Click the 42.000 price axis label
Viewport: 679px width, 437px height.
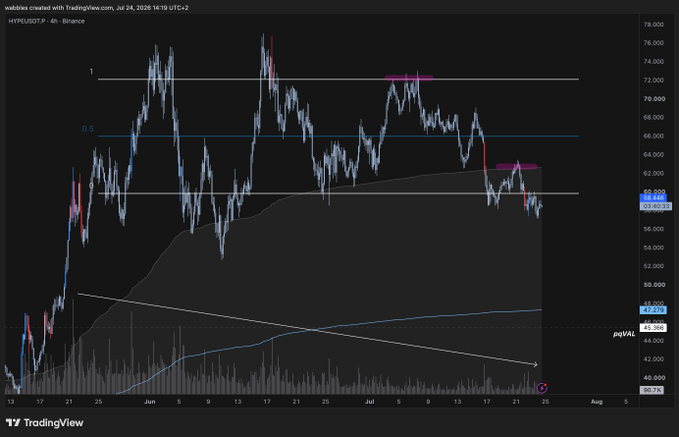(x=653, y=359)
